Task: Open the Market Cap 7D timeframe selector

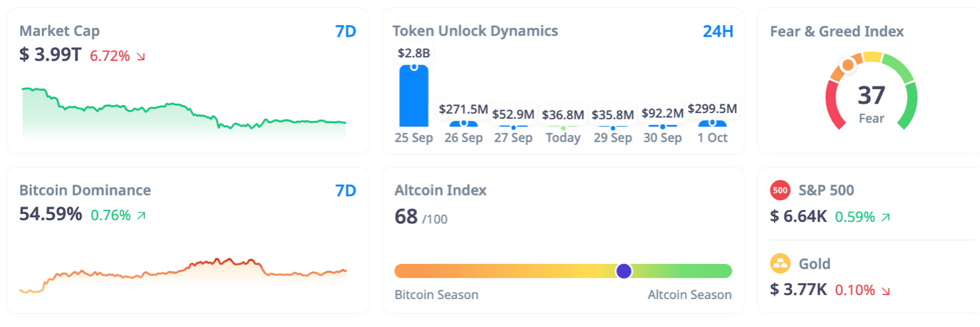Action: coord(346,31)
